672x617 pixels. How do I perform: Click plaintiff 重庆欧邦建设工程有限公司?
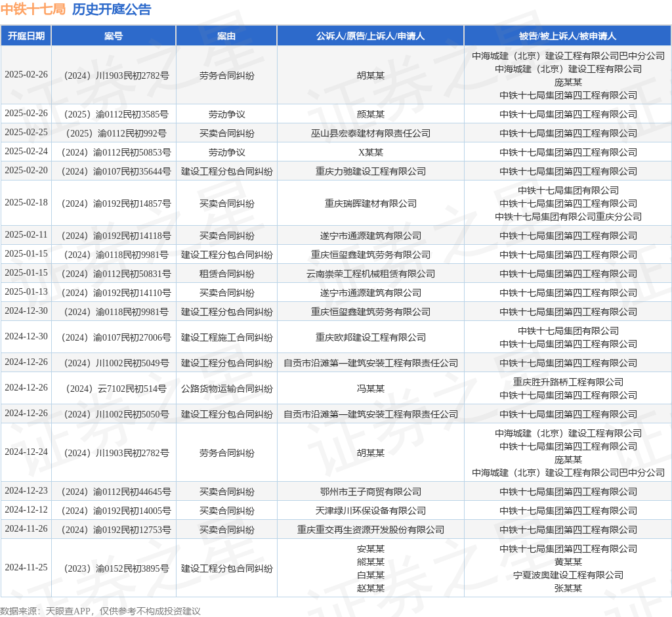click(371, 337)
